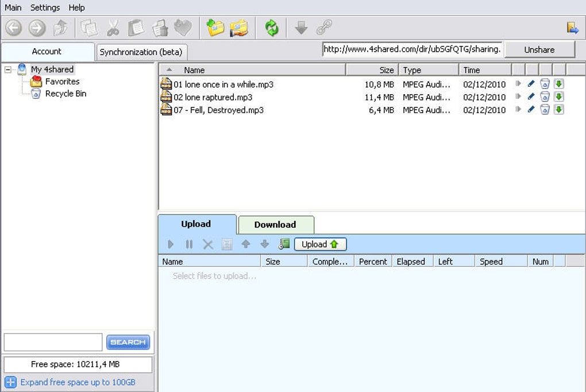Image resolution: width=586 pixels, height=392 pixels.
Task: Click play icon for 01 lone once in a while.mp3
Action: coord(518,84)
